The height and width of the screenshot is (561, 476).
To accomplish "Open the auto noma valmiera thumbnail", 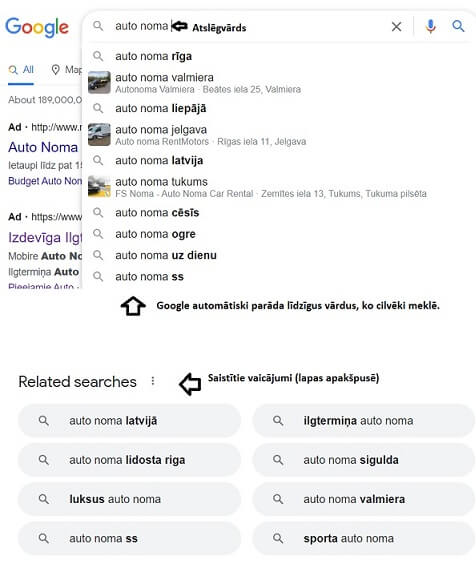I will (99, 82).
